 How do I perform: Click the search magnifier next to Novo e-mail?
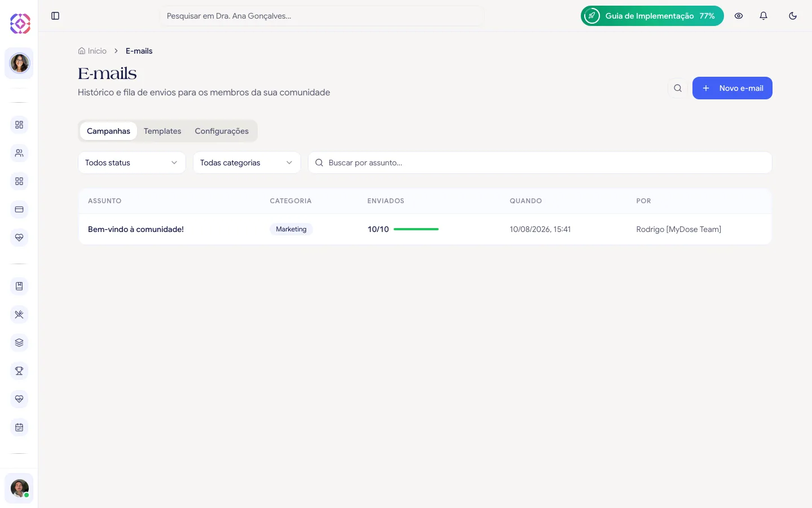(x=678, y=88)
